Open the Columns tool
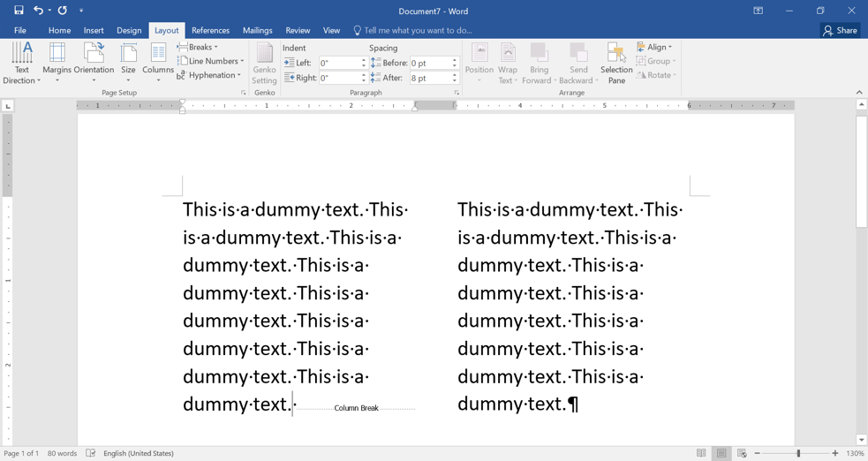Viewport: 868px width, 461px height. pyautogui.click(x=158, y=62)
